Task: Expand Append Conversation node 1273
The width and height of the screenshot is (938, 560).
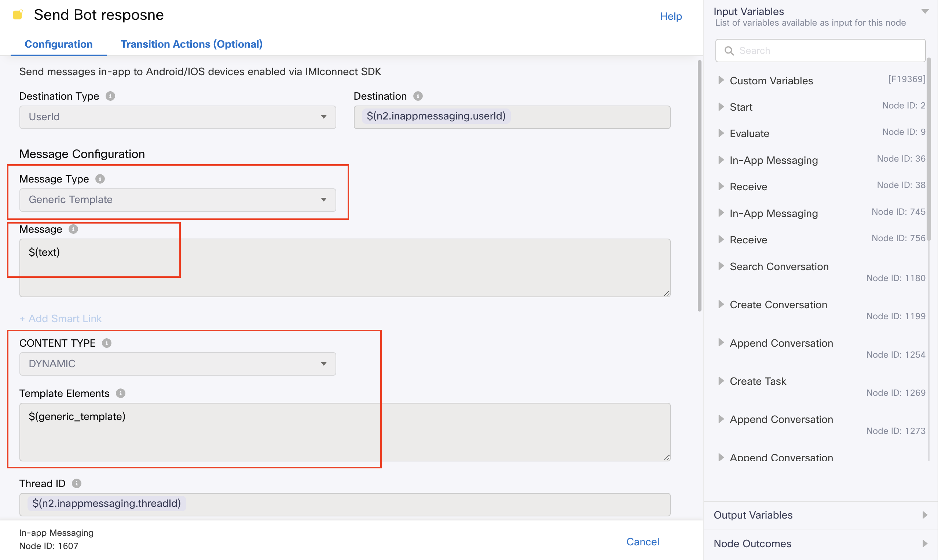Action: coord(721,419)
